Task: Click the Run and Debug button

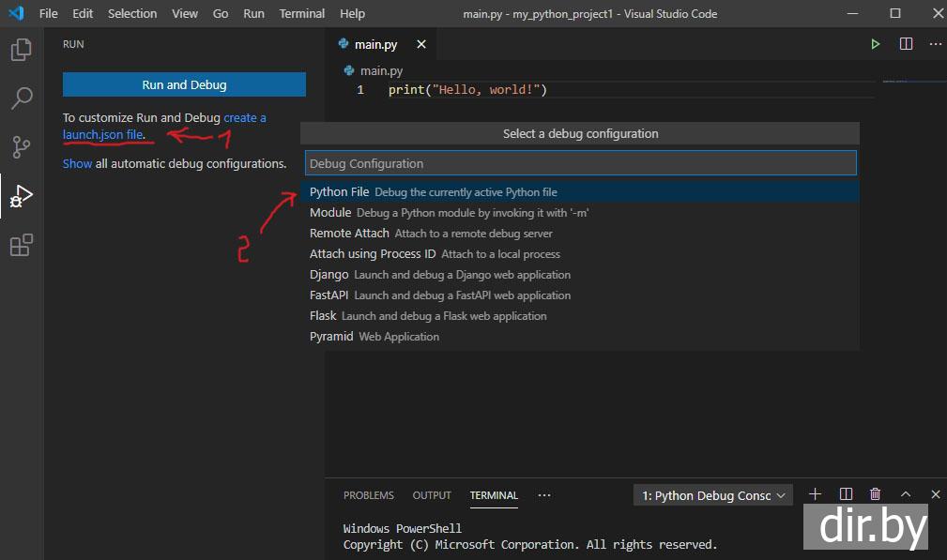Action: point(184,84)
